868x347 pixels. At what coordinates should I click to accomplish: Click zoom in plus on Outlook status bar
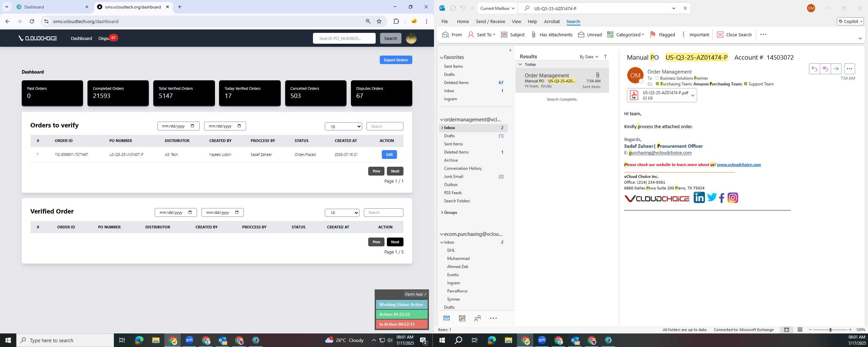[x=850, y=330]
